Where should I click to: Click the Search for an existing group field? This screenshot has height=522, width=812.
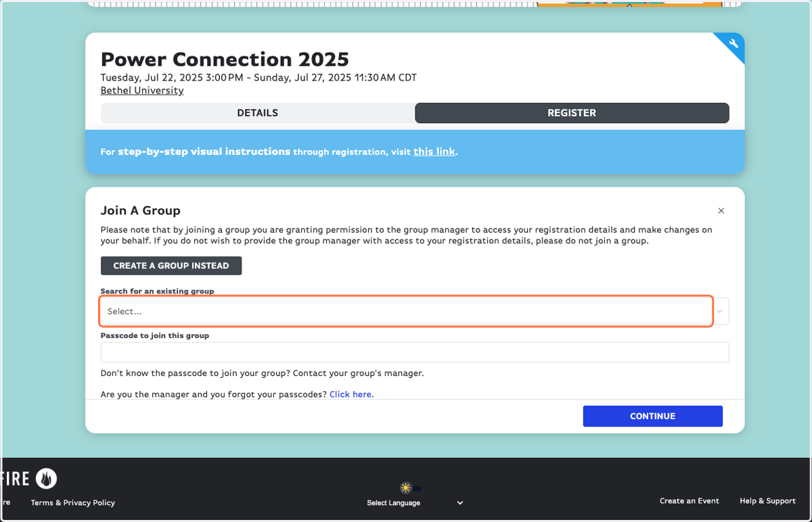(x=406, y=312)
